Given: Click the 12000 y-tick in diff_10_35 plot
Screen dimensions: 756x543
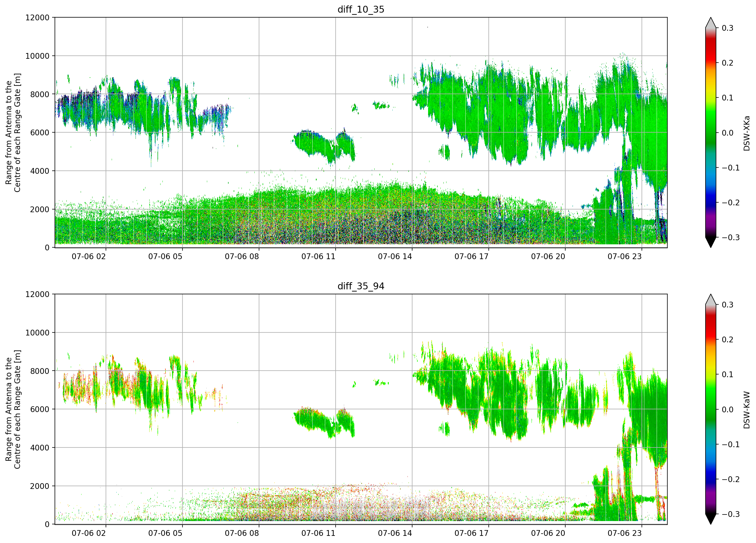Looking at the screenshot, I should (37, 17).
